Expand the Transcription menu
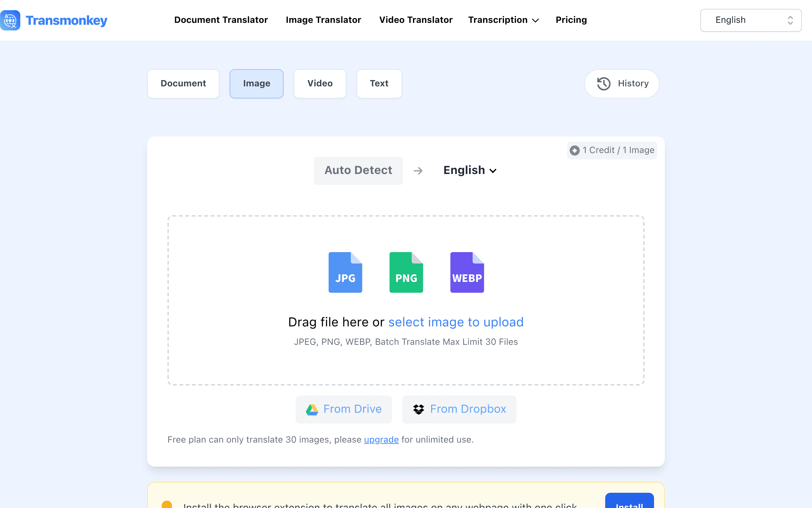Image resolution: width=812 pixels, height=508 pixels. click(x=503, y=20)
